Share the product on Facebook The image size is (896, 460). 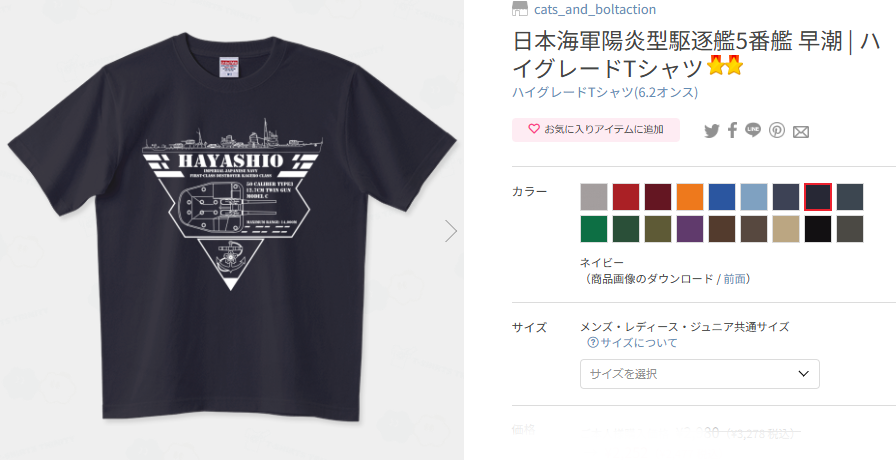pyautogui.click(x=732, y=130)
